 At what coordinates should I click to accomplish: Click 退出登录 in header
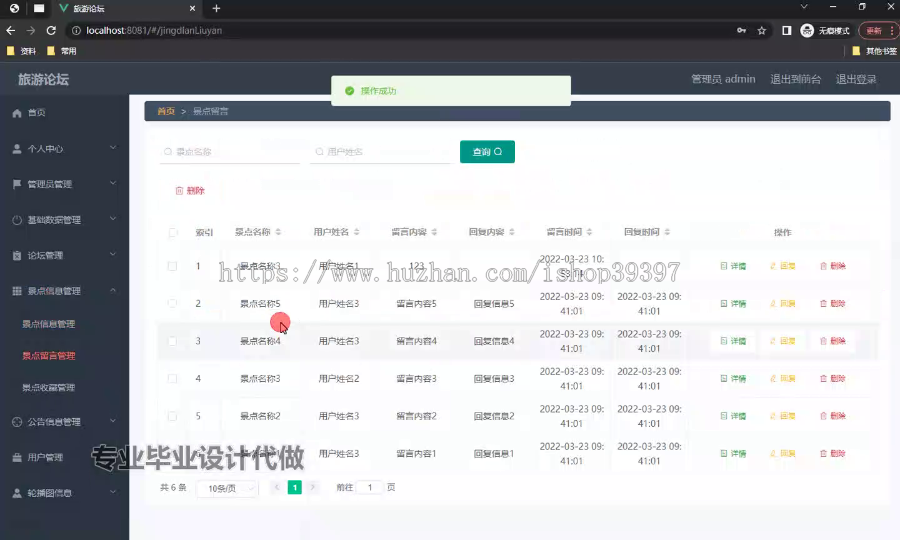point(856,79)
